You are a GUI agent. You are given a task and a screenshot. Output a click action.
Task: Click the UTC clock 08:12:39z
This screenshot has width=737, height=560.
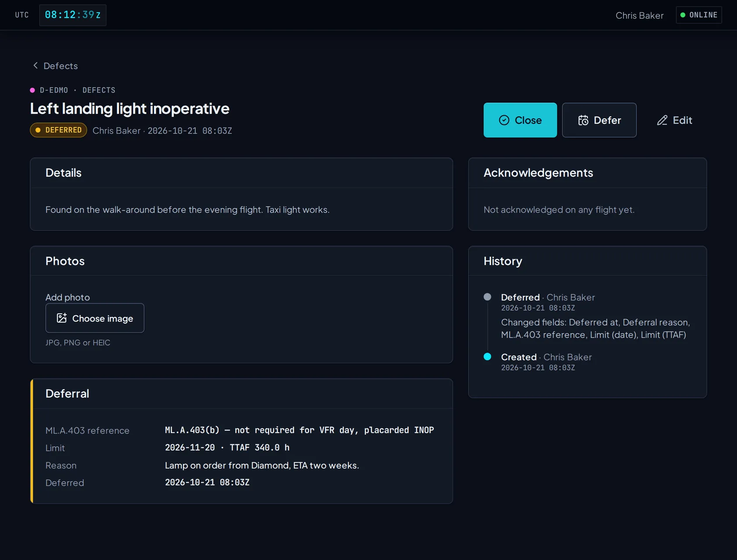[x=73, y=15]
